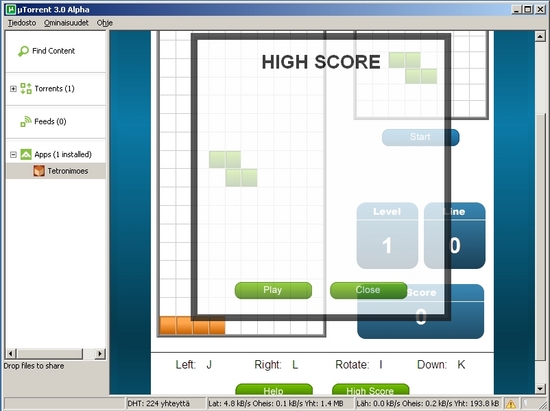The height and width of the screenshot is (411, 550).
Task: Click the µTorrent logo in title bar
Action: tap(11, 9)
